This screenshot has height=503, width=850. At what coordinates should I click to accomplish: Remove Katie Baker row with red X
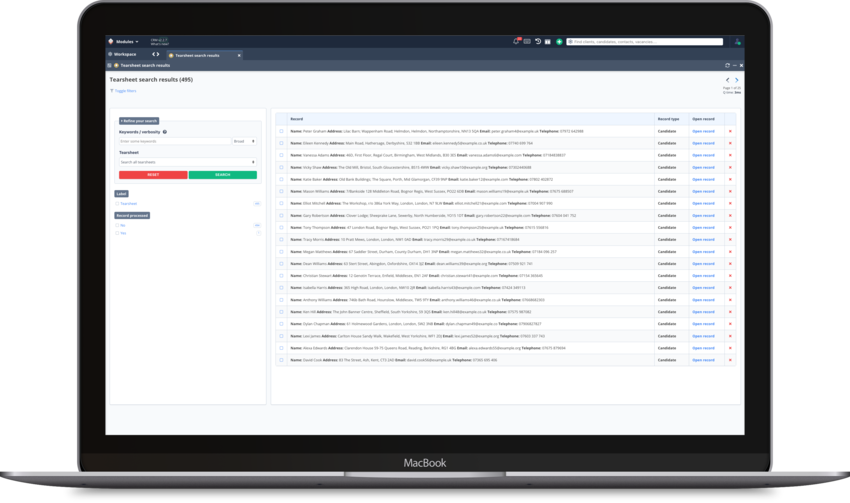(730, 179)
